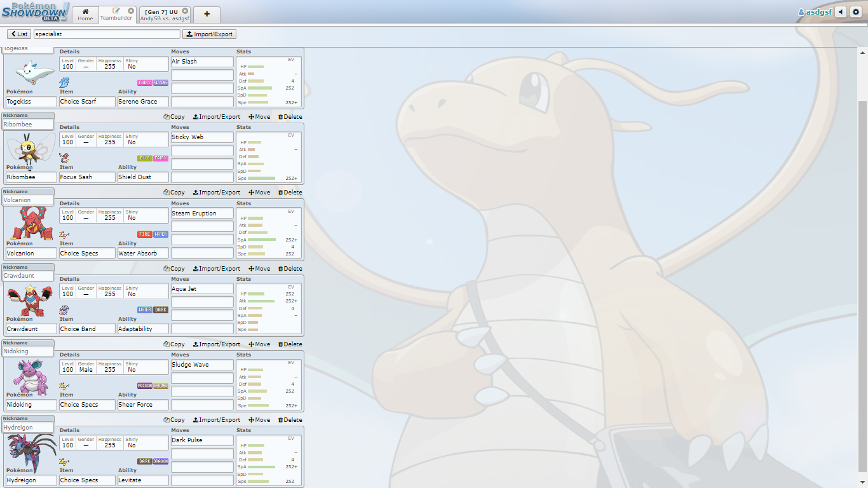Change the Sheer Force ability field
The image size is (868, 488).
click(143, 405)
